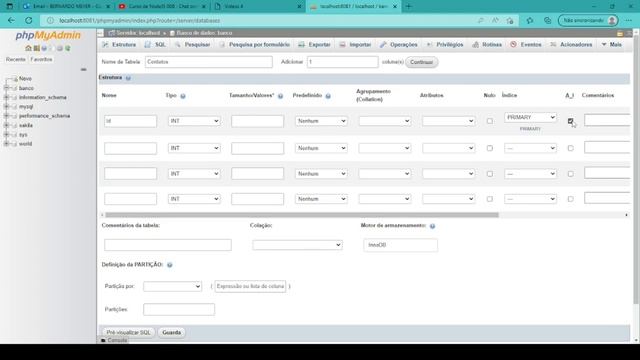
Task: Open the Favoritos tables list
Action: click(41, 60)
